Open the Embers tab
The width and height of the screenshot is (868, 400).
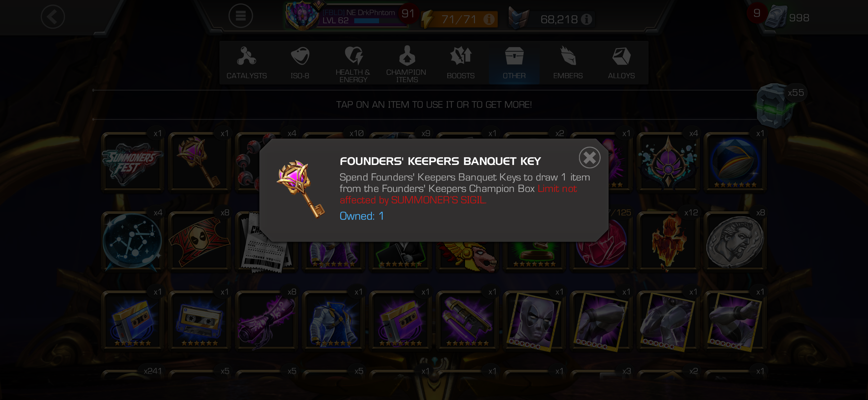568,63
